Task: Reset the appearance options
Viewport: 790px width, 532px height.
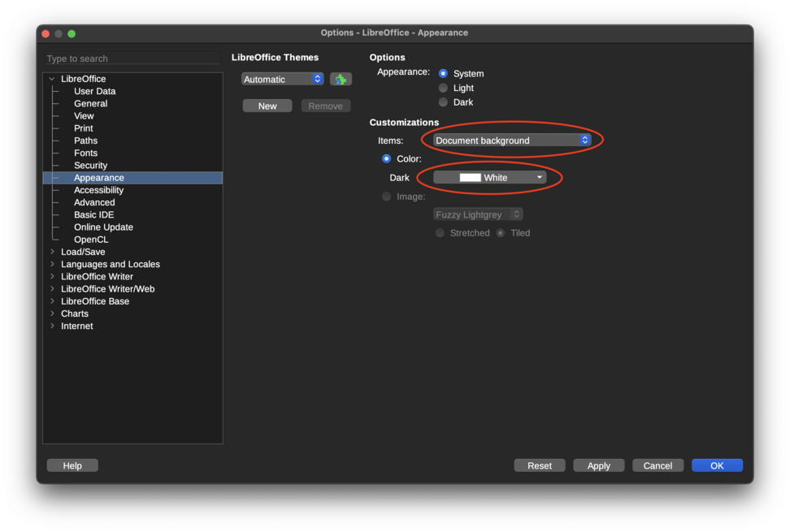Action: click(x=539, y=465)
